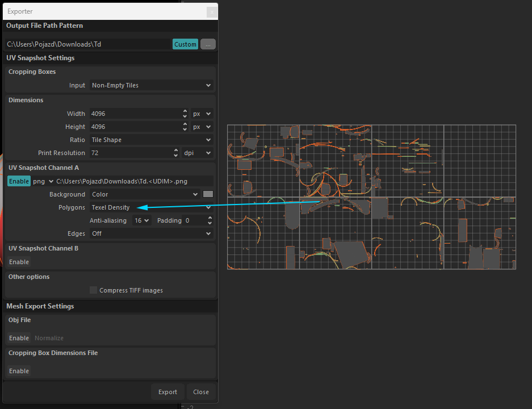The height and width of the screenshot is (409, 532).
Task: Open the Input Non-Empty Tiles dropdown
Action: click(x=151, y=85)
